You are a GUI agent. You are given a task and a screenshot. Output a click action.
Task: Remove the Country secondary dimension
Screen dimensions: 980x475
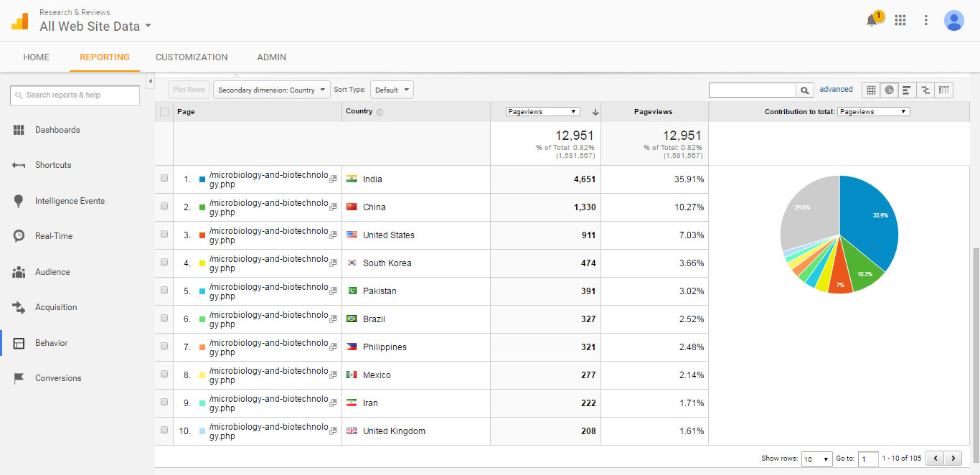380,112
